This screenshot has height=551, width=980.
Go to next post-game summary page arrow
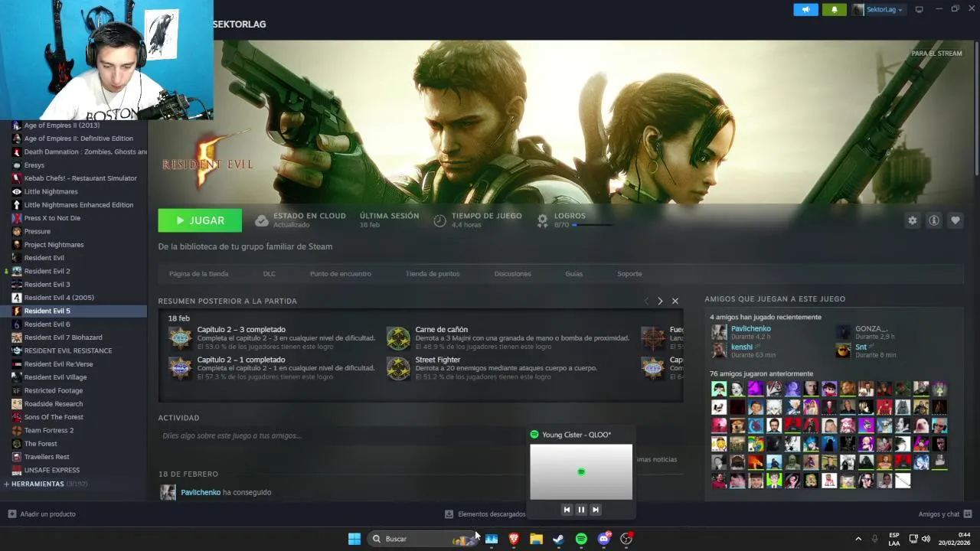coord(660,301)
